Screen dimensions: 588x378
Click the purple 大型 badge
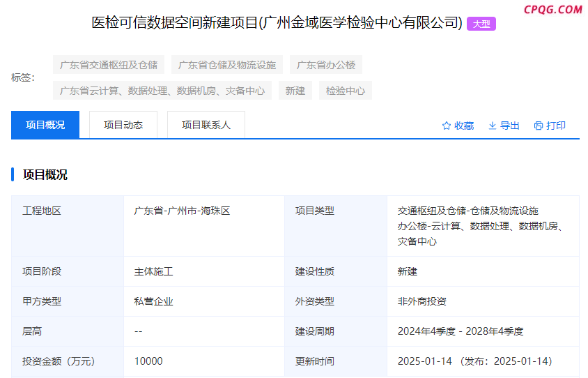pos(481,24)
